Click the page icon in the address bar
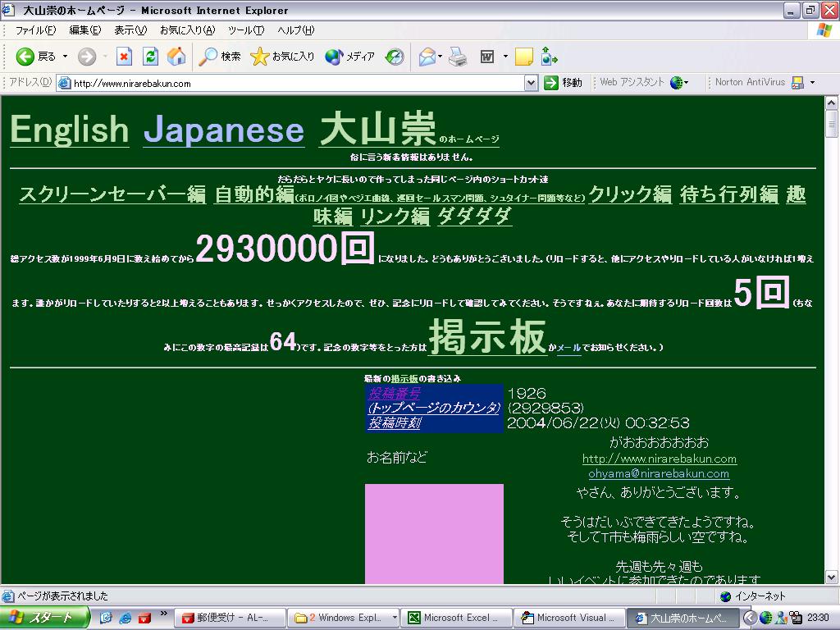 coord(64,83)
